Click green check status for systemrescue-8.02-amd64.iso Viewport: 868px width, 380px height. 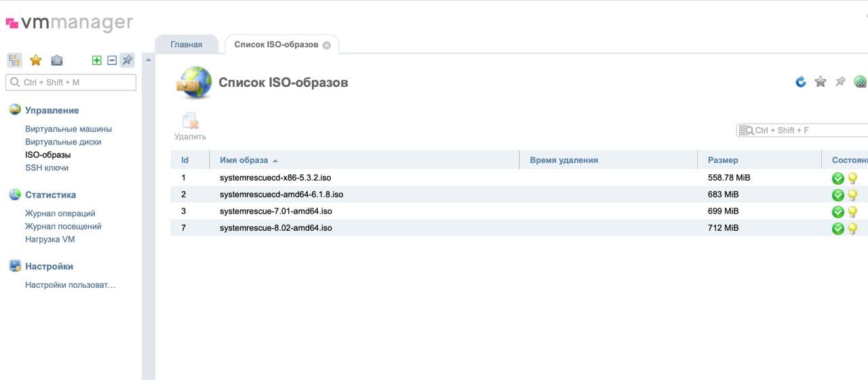pyautogui.click(x=838, y=229)
